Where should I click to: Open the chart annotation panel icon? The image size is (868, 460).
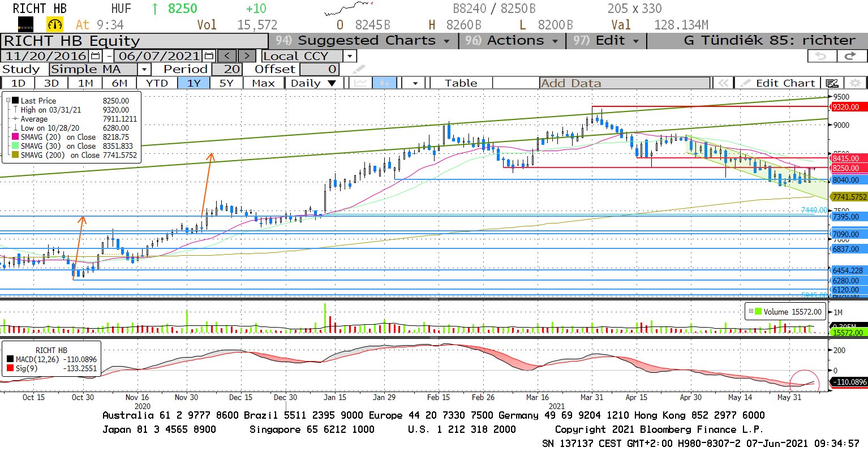coord(832,83)
